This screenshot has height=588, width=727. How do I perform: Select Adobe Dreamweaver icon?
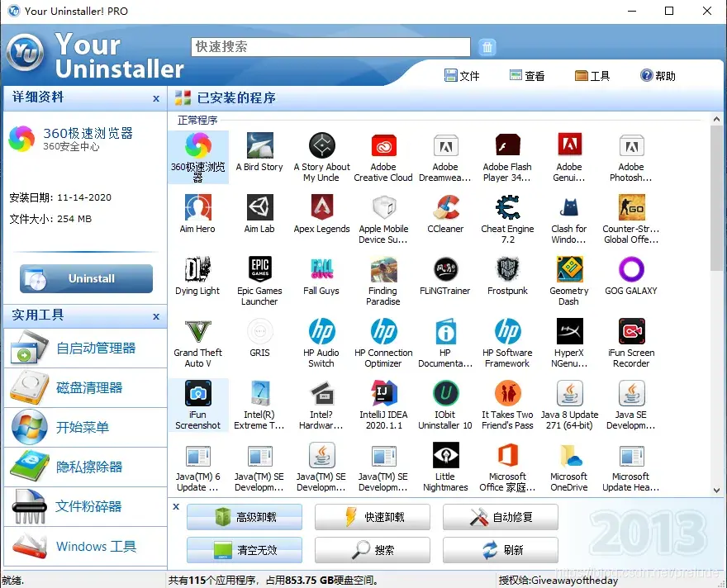coord(445,145)
